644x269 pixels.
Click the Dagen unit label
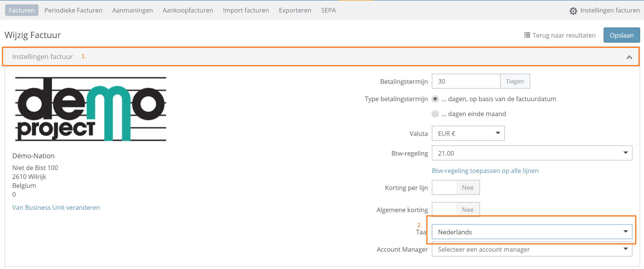coord(515,81)
